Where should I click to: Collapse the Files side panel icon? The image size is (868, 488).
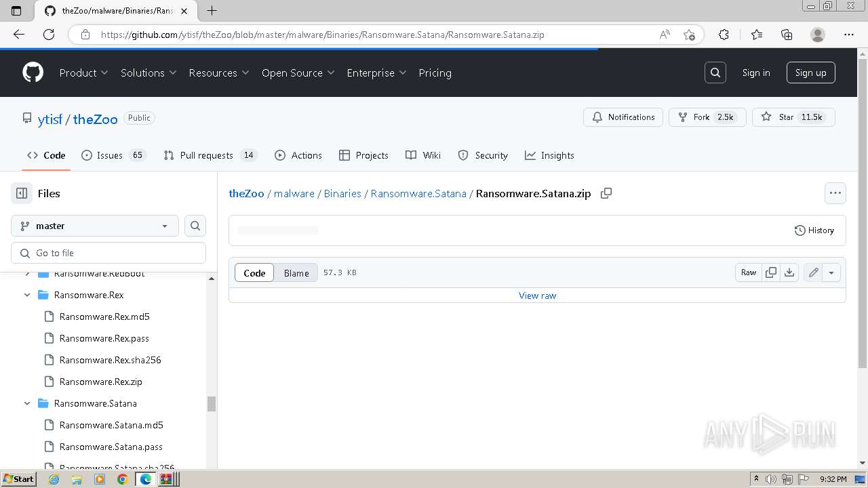pos(22,193)
